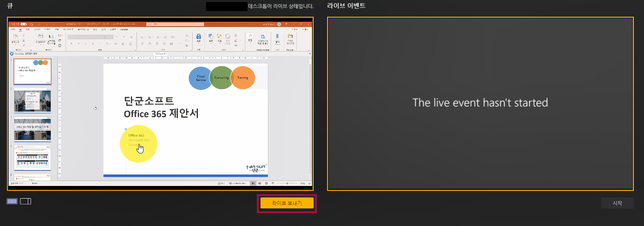Click the Editing search icon in ribbon

click(x=250, y=36)
